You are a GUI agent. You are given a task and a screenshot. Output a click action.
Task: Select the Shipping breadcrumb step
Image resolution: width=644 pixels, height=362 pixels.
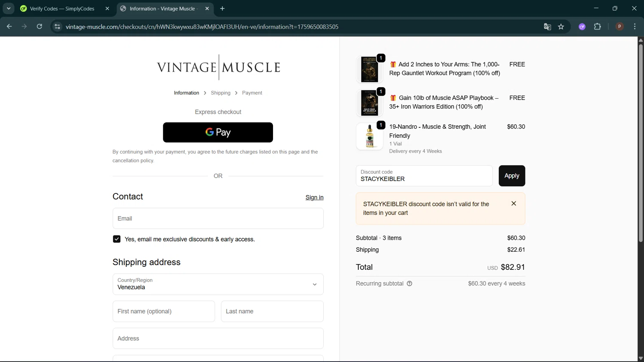[x=221, y=93]
